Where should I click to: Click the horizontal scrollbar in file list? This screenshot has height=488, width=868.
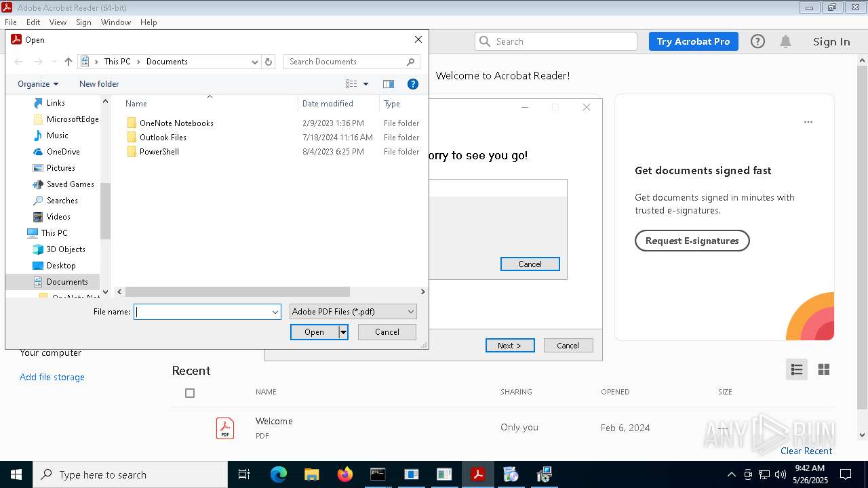[x=237, y=292]
